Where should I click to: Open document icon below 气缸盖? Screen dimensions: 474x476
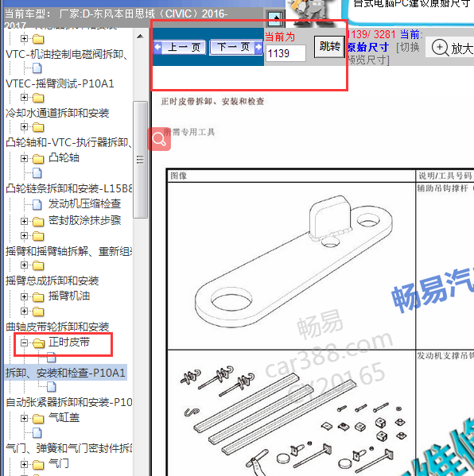pyautogui.click(x=37, y=433)
